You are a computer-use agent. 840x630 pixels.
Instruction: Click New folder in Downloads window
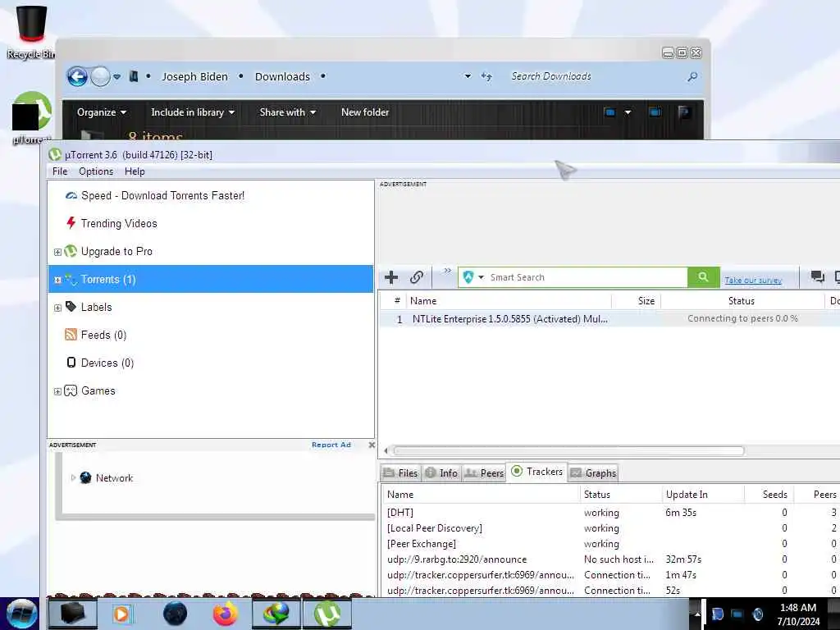pos(365,112)
